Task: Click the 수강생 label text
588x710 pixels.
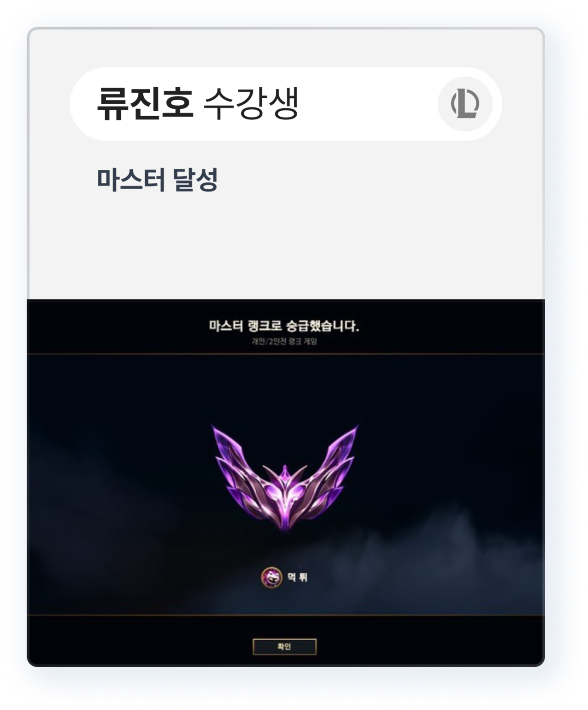Action: tap(250, 103)
